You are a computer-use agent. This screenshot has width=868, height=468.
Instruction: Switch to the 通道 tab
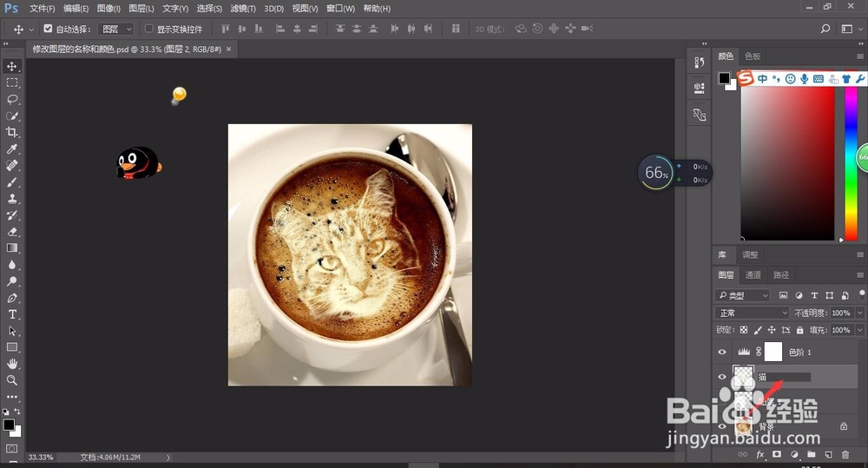[x=753, y=274]
